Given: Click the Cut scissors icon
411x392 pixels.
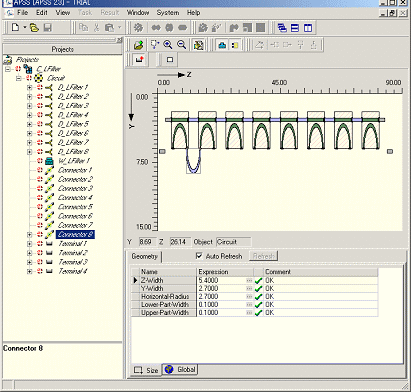Looking at the screenshot, I should coord(97,27).
